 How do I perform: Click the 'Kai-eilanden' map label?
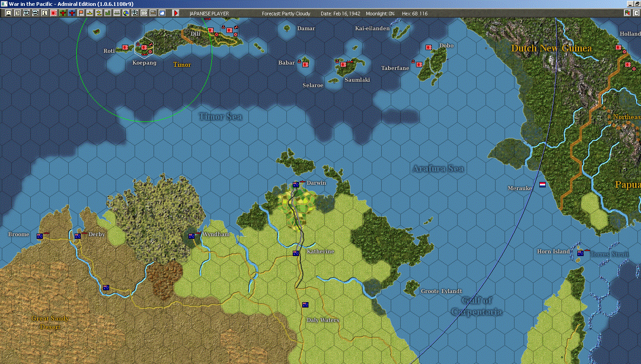pyautogui.click(x=372, y=28)
